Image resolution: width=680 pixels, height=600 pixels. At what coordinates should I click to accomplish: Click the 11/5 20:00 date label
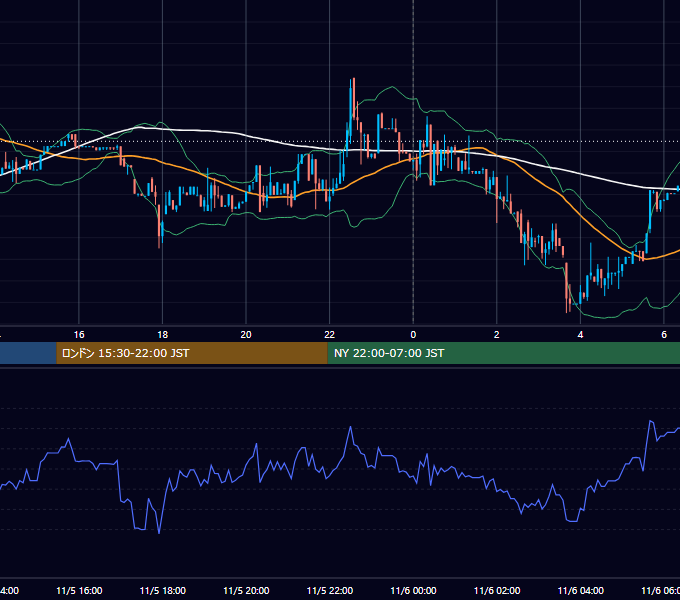coord(246,591)
